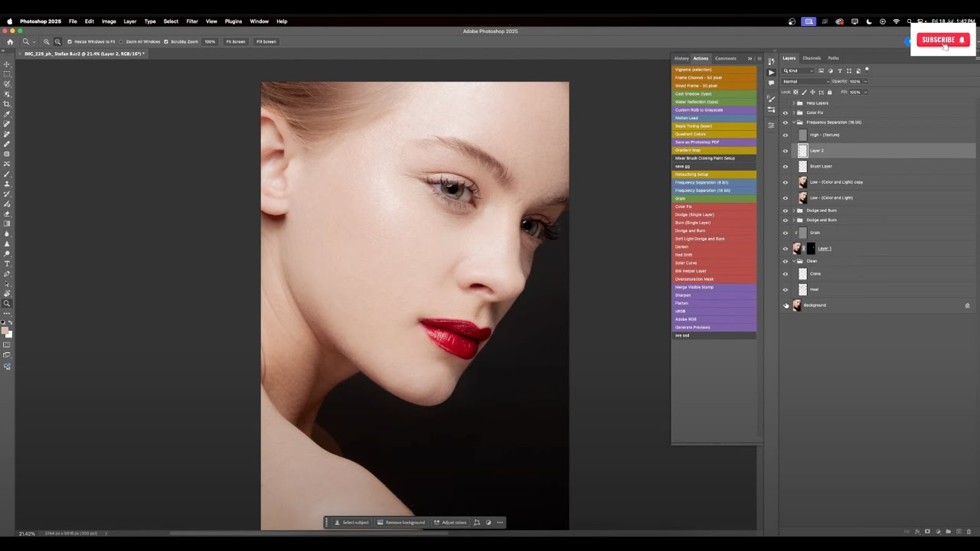Run the Frequency Separation (16 bit) action
Image resolution: width=980 pixels, height=551 pixels.
coord(714,191)
